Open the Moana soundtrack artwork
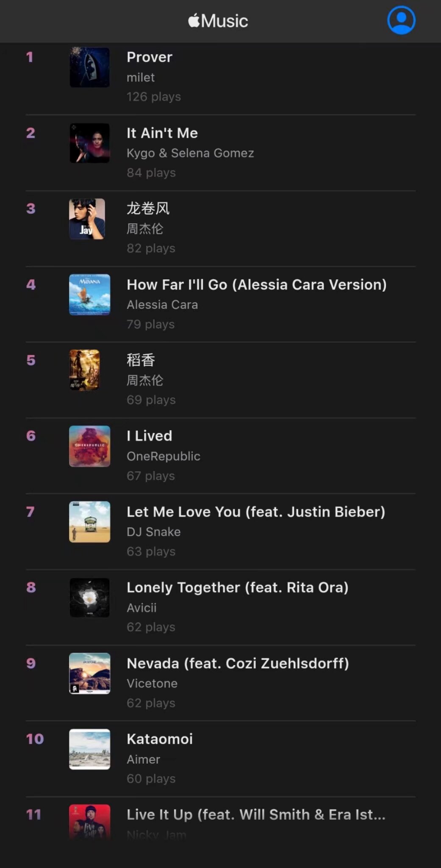Viewport: 441px width, 868px height. click(89, 295)
